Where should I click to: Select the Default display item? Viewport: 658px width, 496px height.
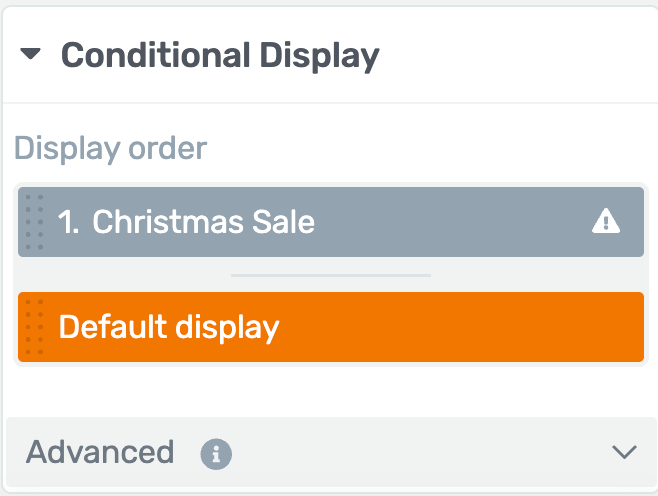tap(331, 327)
